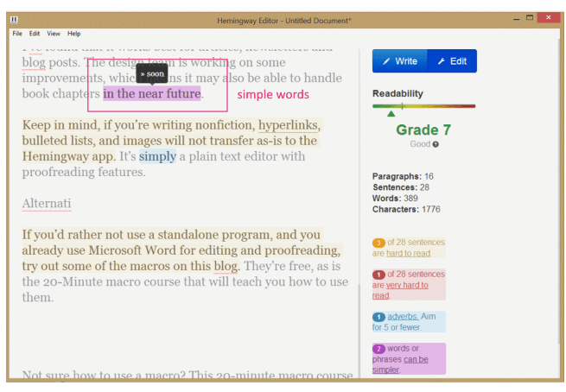Click the Readability color gradient bar
566x392 pixels.
[x=423, y=106]
